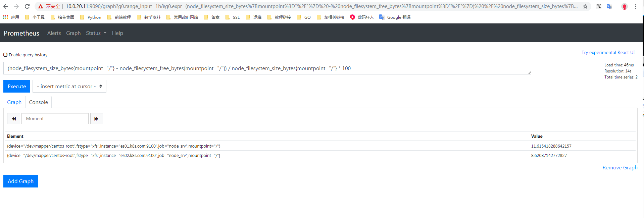This screenshot has width=644, height=218.
Task: Open Help in Prometheus navbar
Action: coord(117,33)
